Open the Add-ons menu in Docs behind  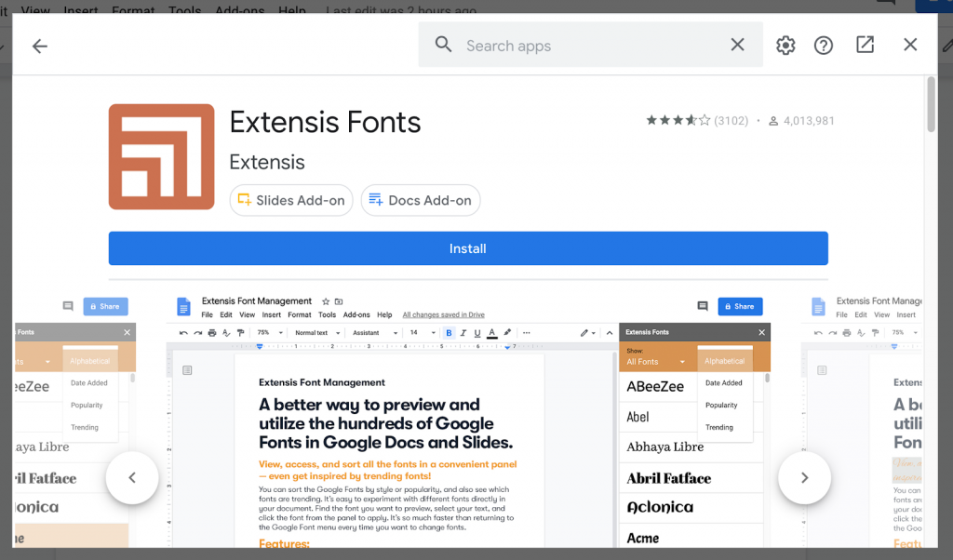pos(239,10)
